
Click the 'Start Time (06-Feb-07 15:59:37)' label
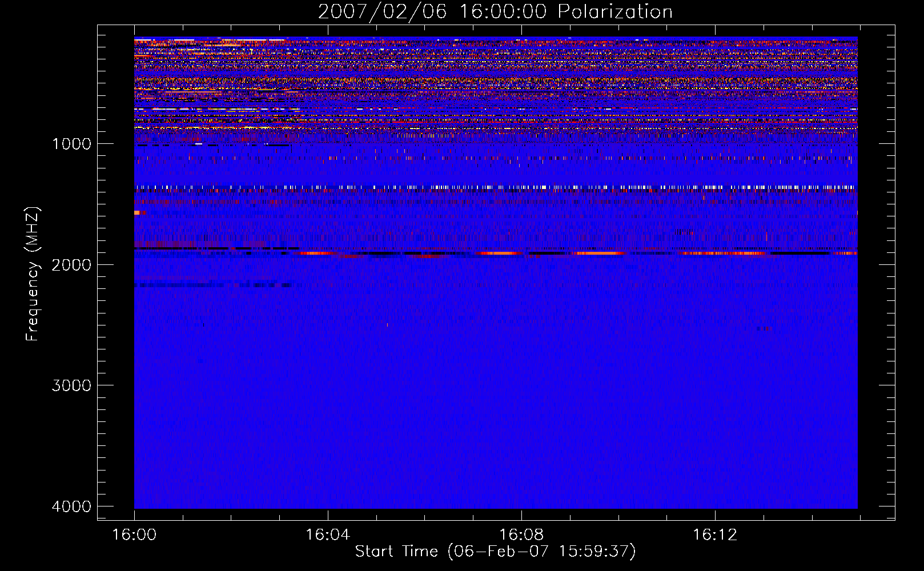[495, 552]
